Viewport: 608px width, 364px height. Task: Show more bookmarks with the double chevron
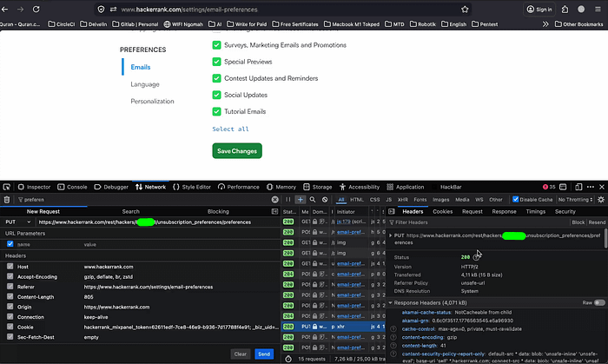coord(545,24)
